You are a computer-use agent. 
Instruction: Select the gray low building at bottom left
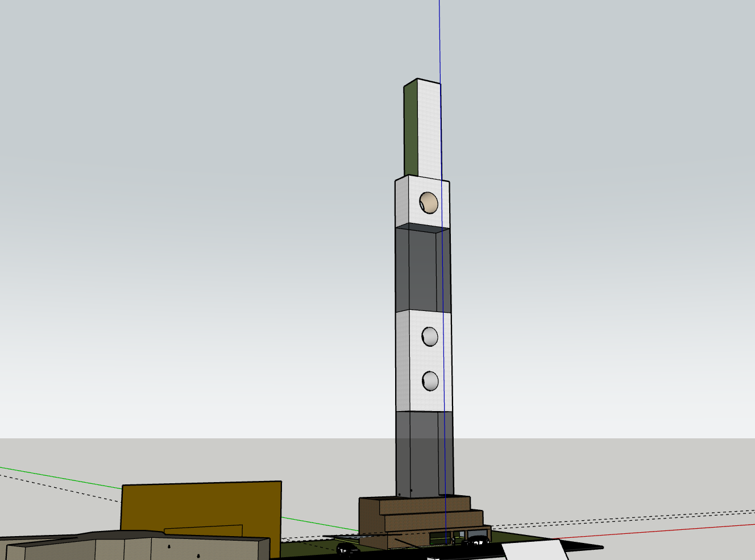[x=136, y=549]
